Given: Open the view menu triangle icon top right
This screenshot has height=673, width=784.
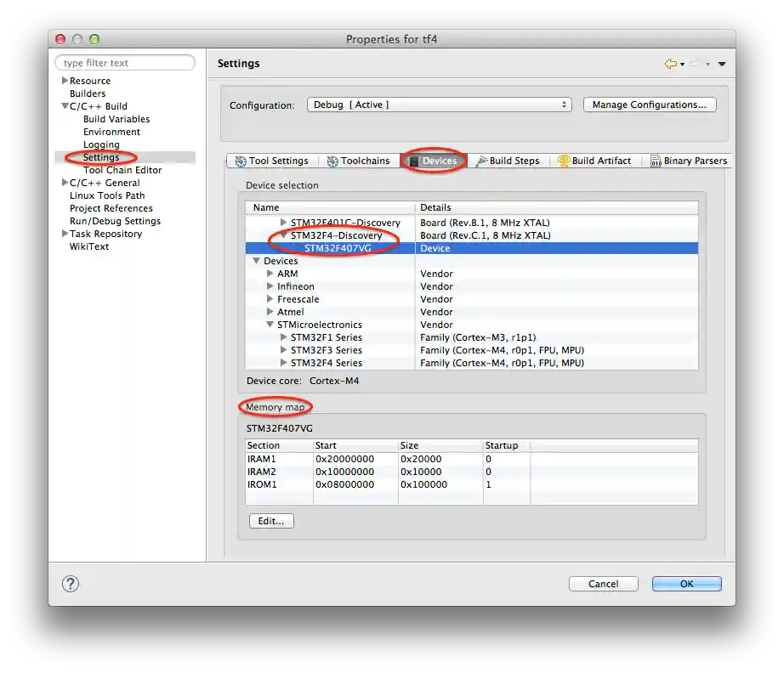Looking at the screenshot, I should tap(722, 63).
